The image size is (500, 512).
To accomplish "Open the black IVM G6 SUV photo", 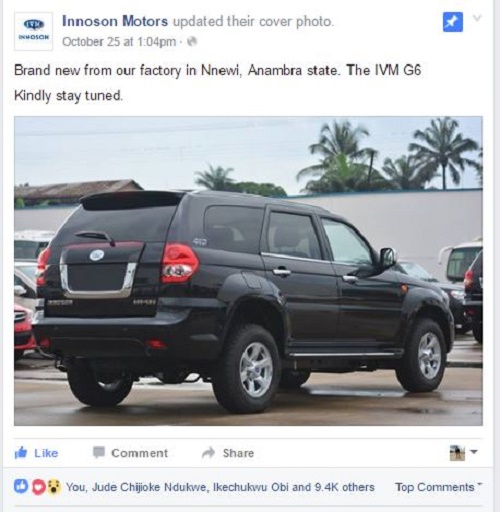I will pyautogui.click(x=248, y=271).
